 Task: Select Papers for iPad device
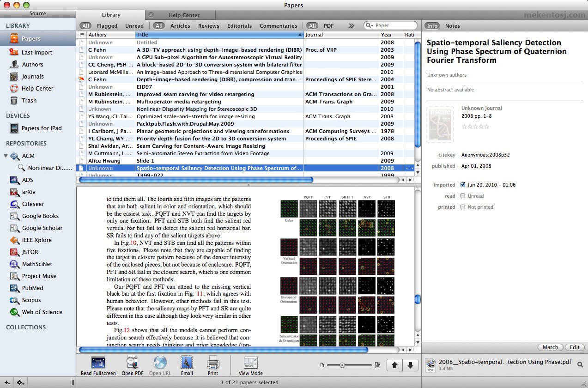click(x=42, y=128)
